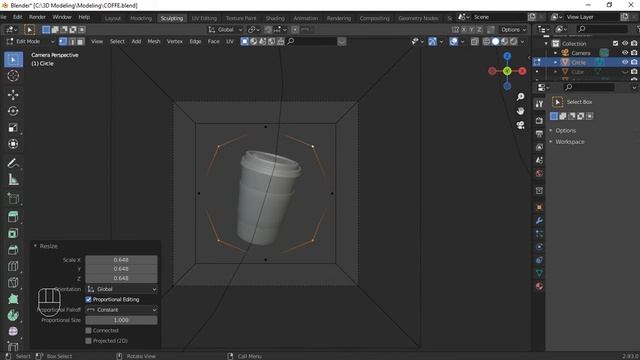Expand the Circle item in outliner
The width and height of the screenshot is (640, 360).
click(x=556, y=62)
